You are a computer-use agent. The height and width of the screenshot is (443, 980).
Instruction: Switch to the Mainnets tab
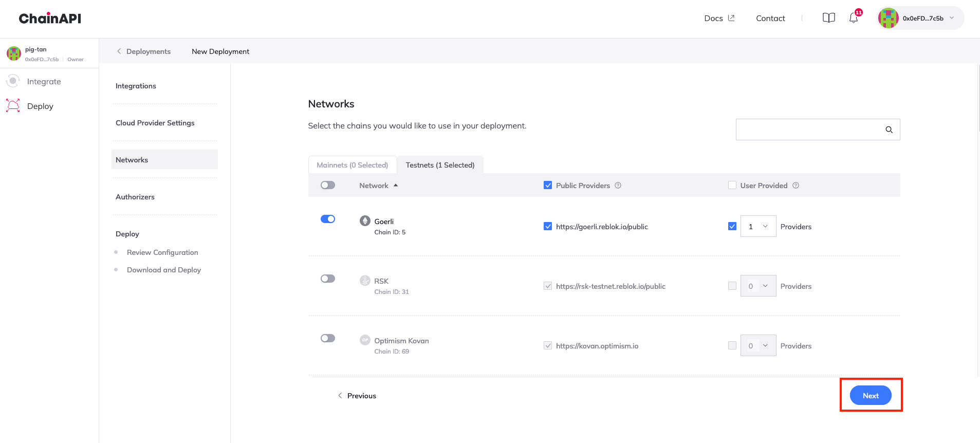point(352,165)
